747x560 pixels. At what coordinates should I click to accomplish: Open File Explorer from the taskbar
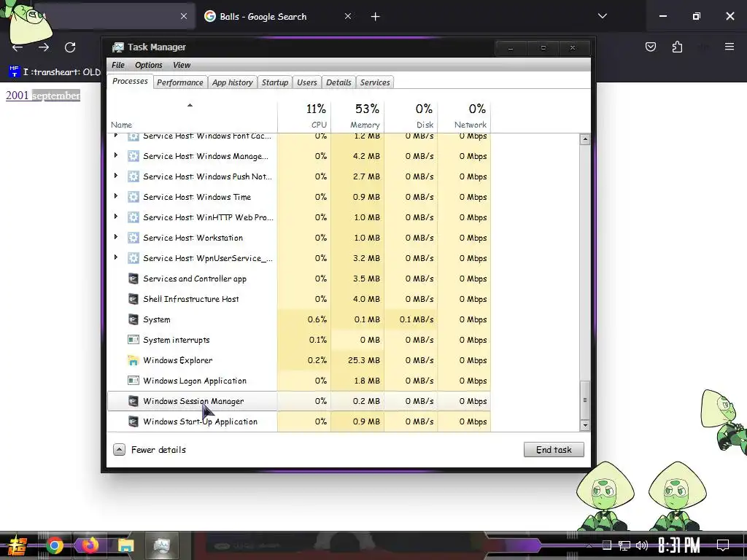pyautogui.click(x=125, y=545)
